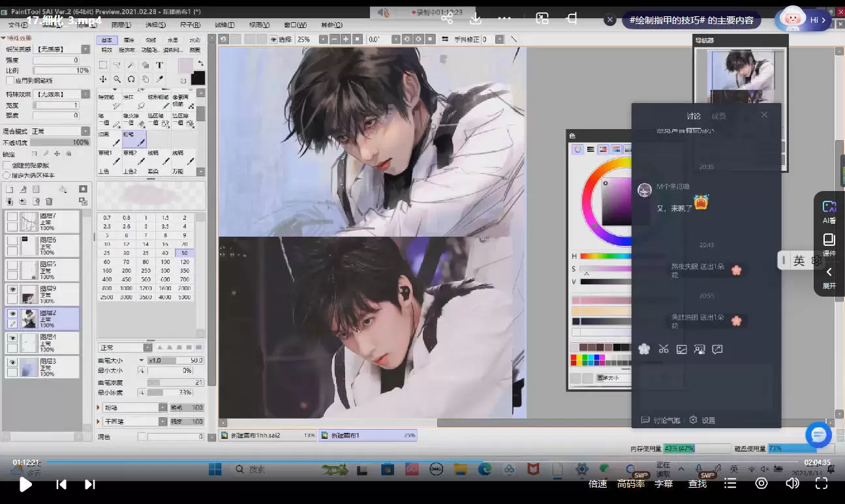Show hidden layer 图层7
This screenshot has height=504, width=845.
[12, 216]
